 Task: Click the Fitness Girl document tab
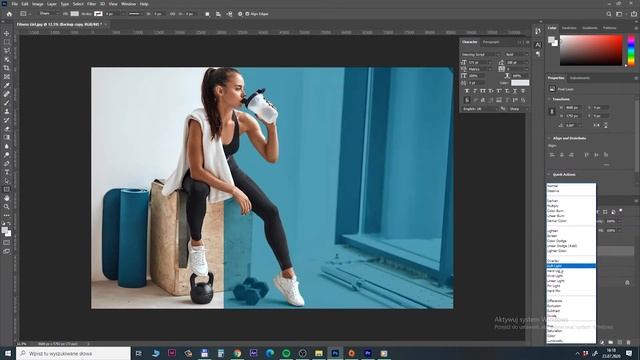(x=59, y=24)
